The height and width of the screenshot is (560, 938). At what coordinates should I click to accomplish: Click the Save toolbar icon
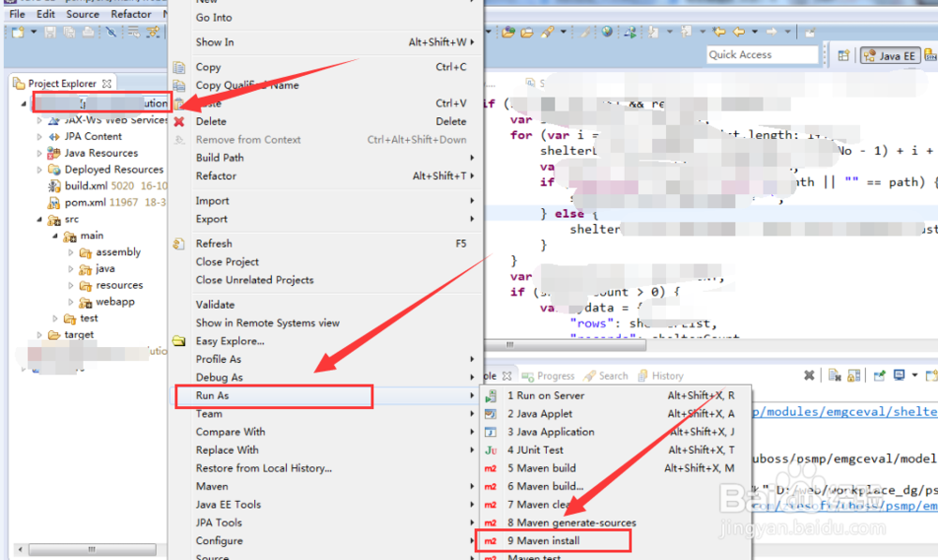(51, 32)
